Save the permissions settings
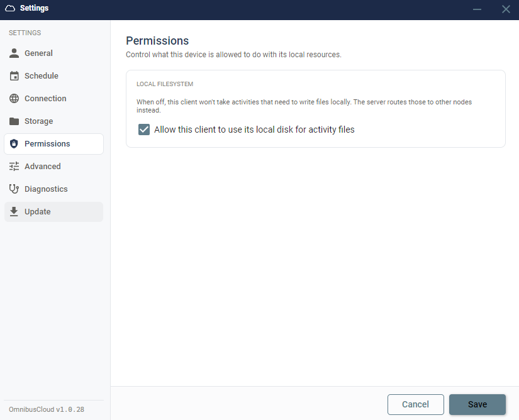The image size is (519, 420). 477,404
